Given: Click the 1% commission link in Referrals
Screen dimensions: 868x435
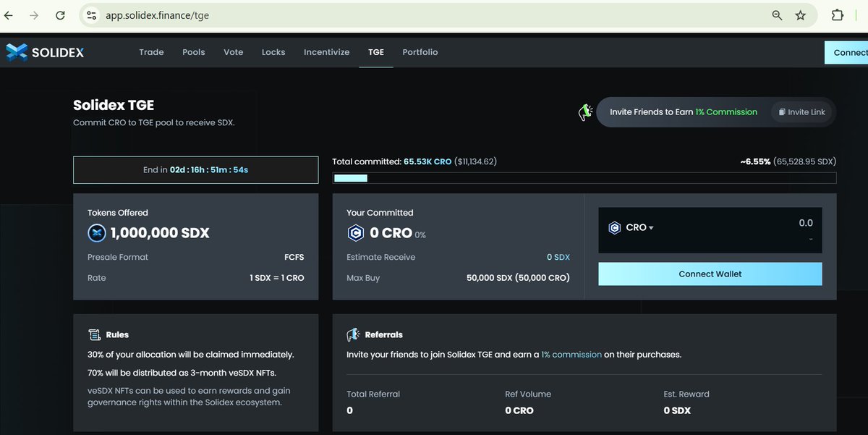Looking at the screenshot, I should (x=571, y=355).
